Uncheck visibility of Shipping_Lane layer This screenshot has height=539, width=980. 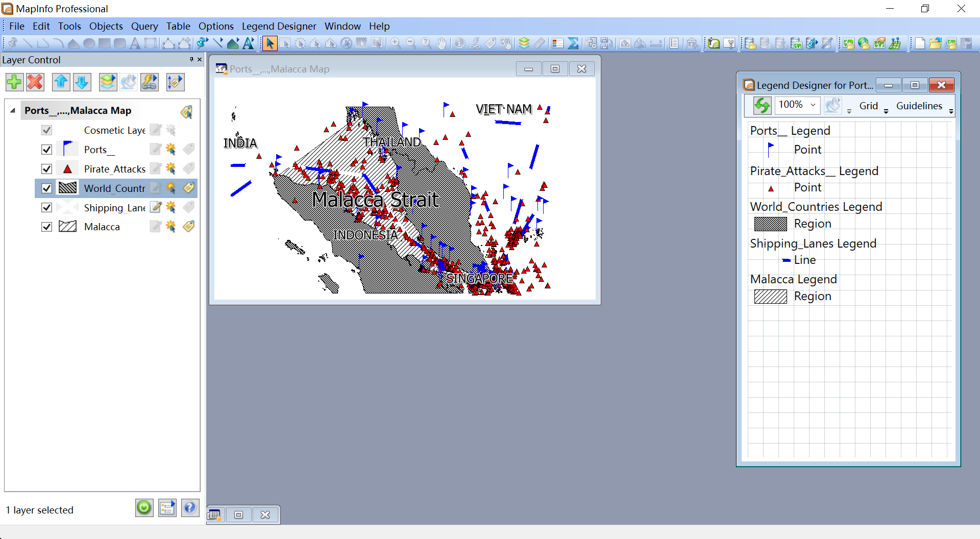pos(46,208)
